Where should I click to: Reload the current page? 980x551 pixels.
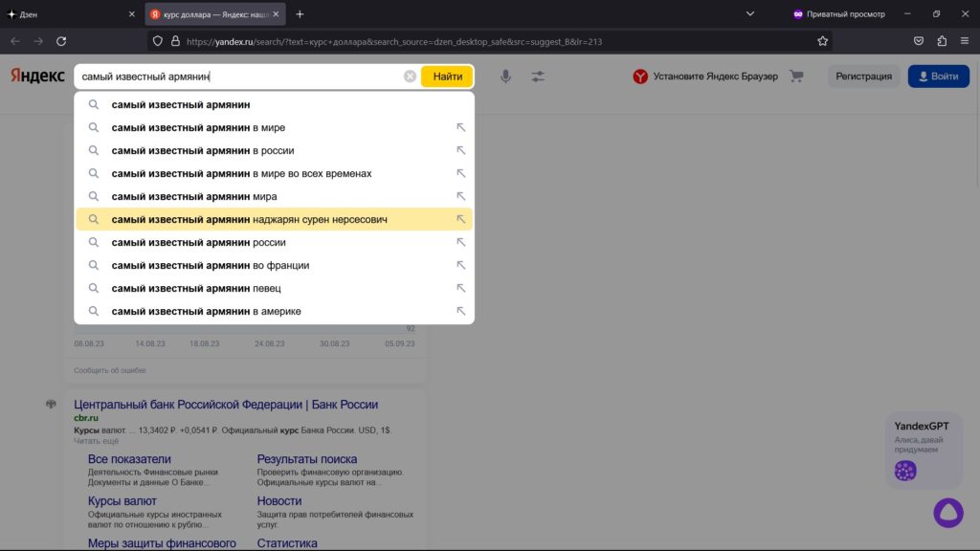point(61,41)
